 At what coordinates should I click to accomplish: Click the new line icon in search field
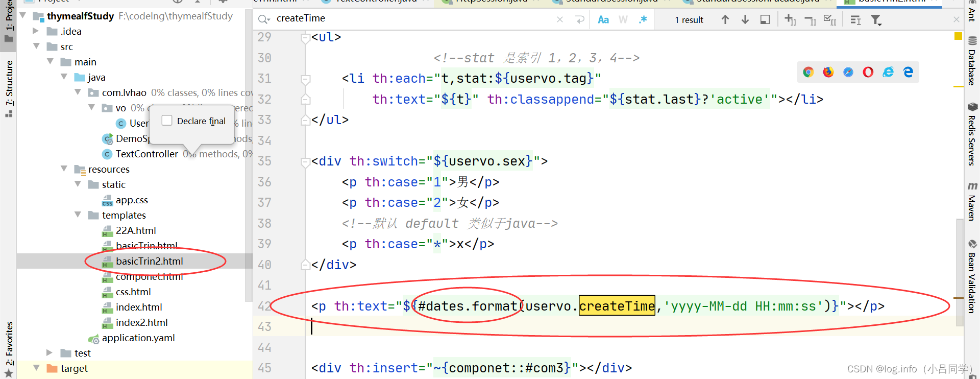pos(580,19)
